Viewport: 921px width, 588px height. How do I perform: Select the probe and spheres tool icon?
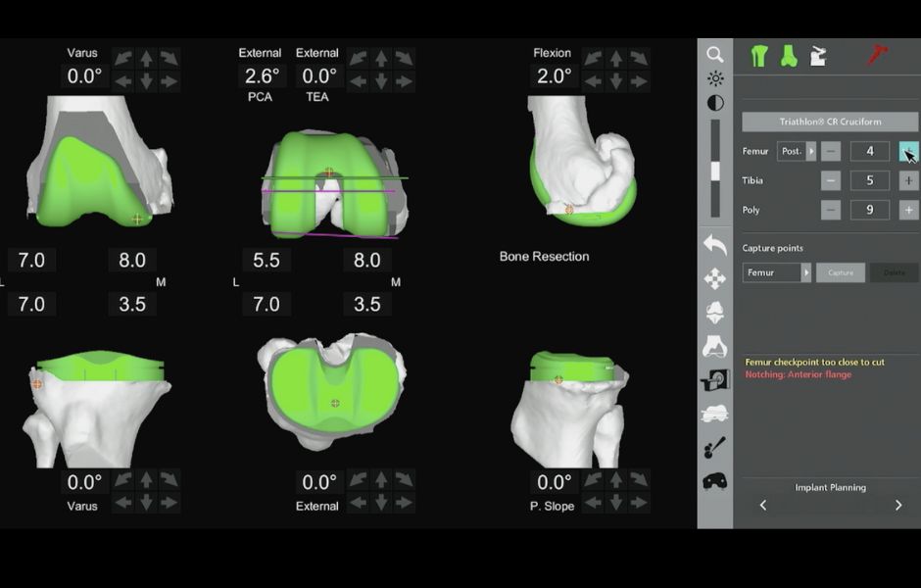pos(715,448)
